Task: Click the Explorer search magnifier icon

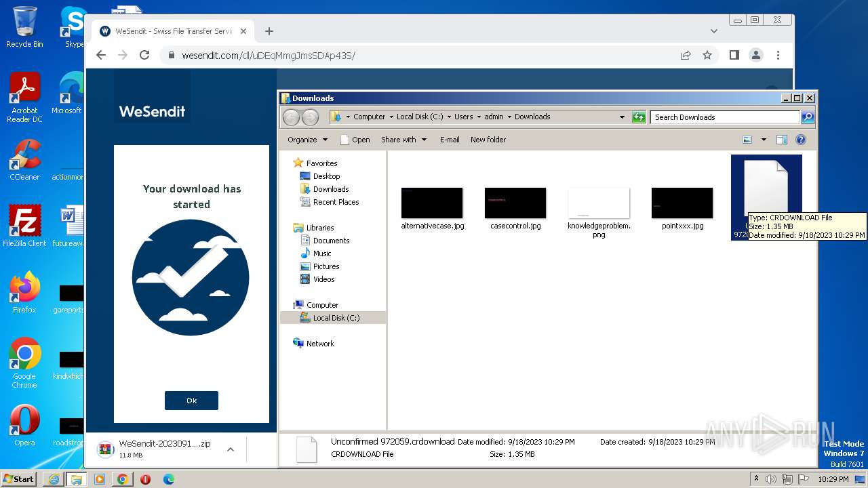Action: coord(807,117)
